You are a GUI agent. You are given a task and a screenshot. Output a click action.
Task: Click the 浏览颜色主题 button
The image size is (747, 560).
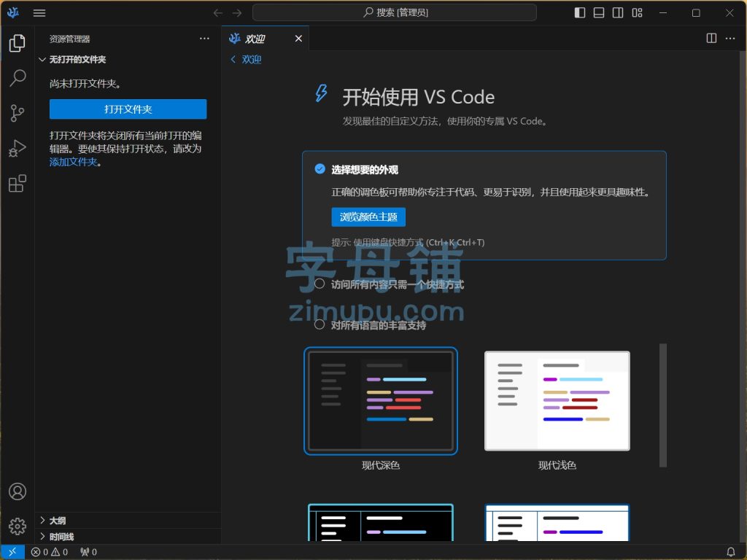pos(368,217)
